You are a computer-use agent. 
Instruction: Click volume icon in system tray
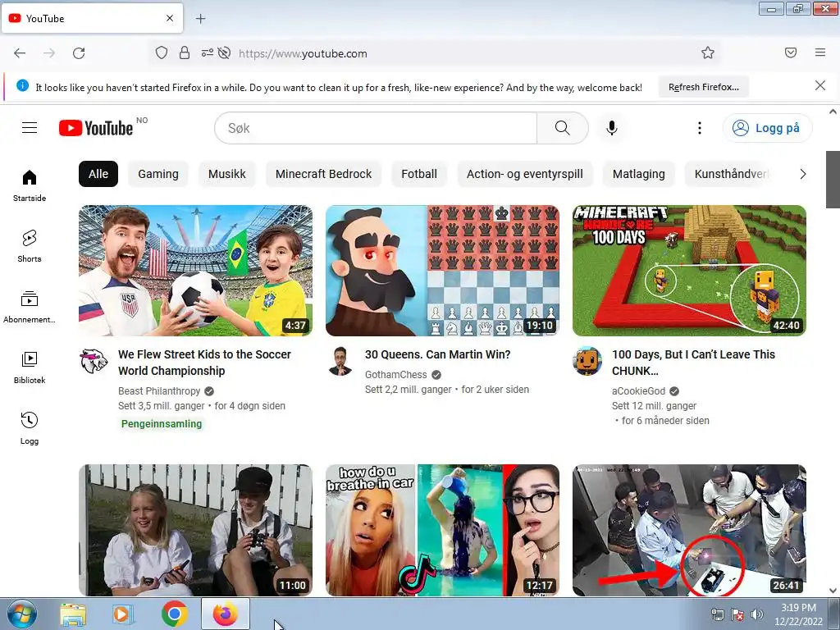[x=757, y=614]
